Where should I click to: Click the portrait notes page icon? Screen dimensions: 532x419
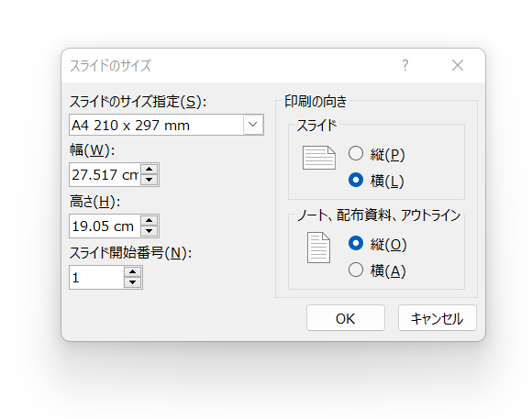point(318,248)
